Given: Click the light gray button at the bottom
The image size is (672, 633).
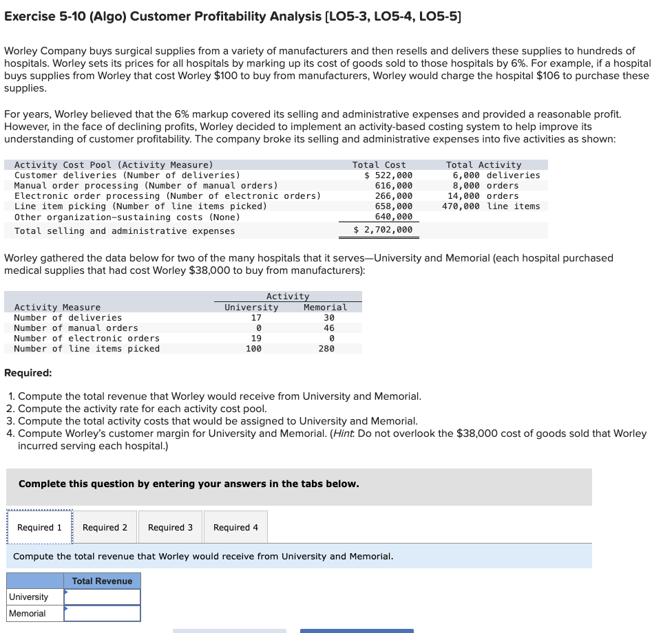Looking at the screenshot, I should [x=229, y=630].
